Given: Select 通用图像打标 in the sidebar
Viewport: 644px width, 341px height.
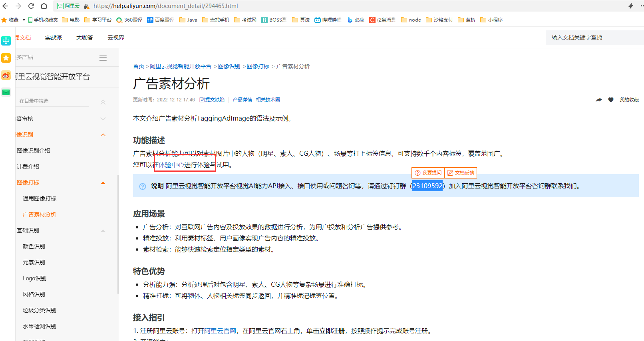Looking at the screenshot, I should pyautogui.click(x=40, y=198).
